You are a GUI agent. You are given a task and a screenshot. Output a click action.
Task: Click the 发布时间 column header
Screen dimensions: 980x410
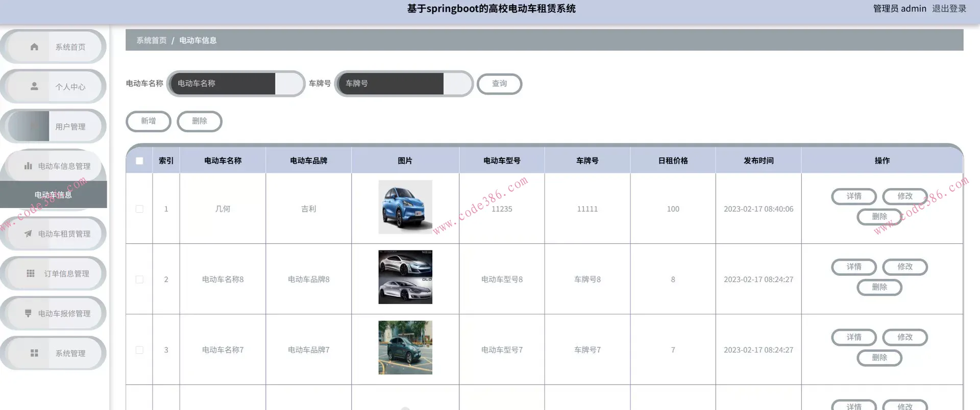[758, 161]
